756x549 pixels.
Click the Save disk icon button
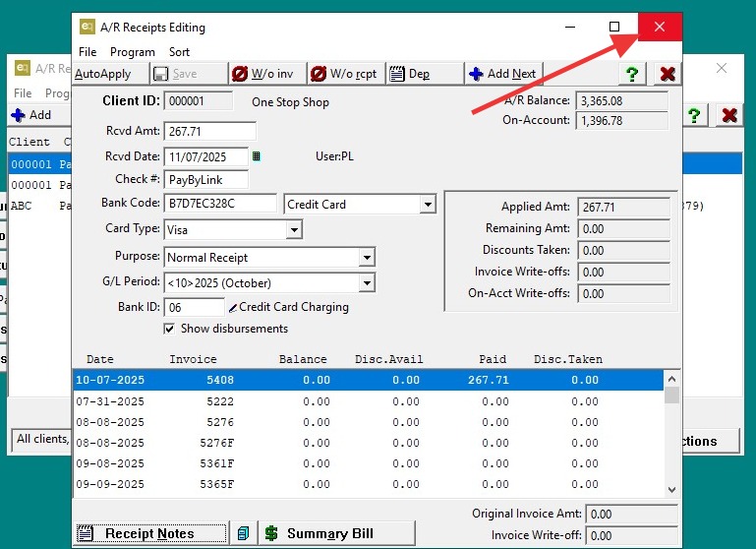pos(189,74)
